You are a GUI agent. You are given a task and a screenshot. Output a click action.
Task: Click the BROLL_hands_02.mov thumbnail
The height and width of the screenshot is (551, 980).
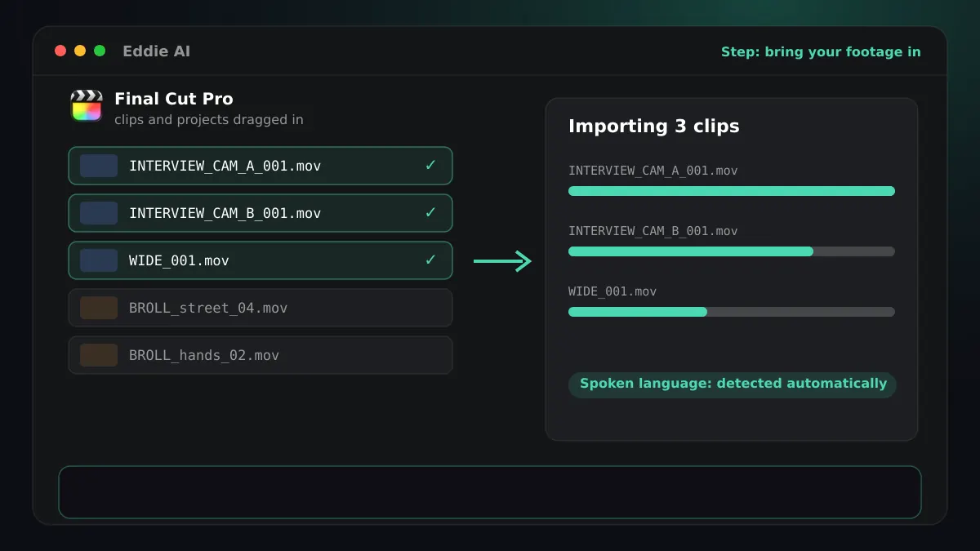click(99, 355)
